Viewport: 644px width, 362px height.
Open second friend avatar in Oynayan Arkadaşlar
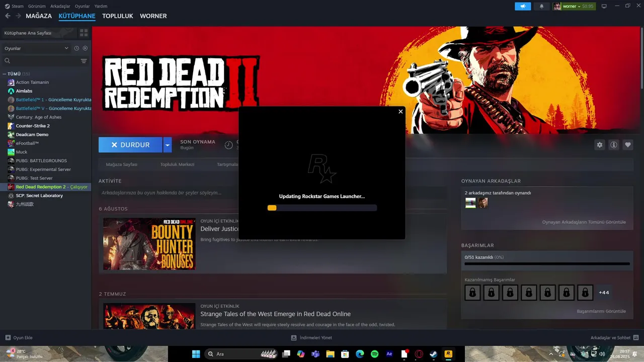483,203
